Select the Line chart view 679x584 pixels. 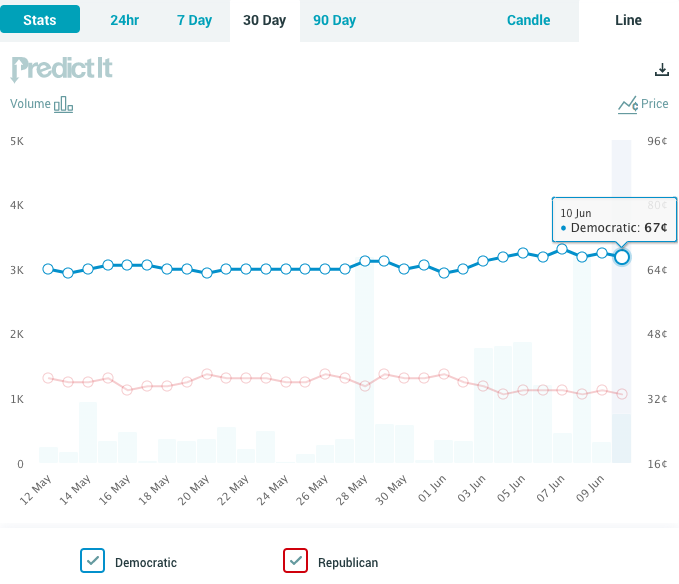(x=628, y=20)
